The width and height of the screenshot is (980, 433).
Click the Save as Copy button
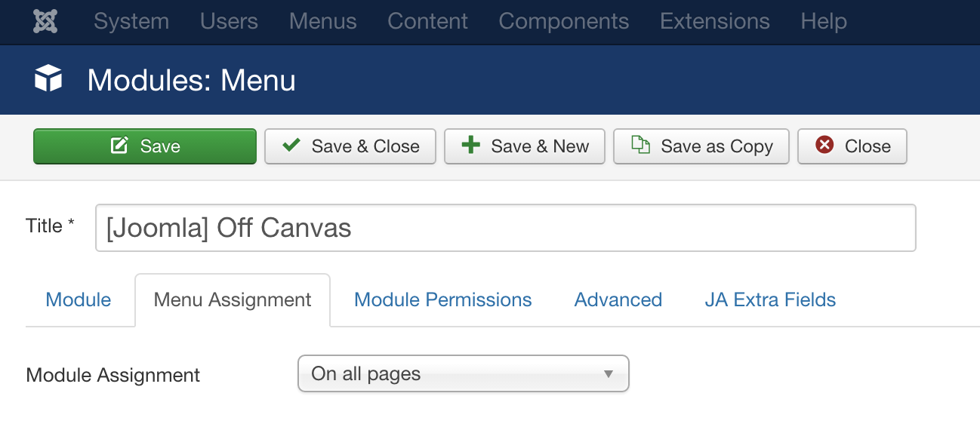coord(701,146)
